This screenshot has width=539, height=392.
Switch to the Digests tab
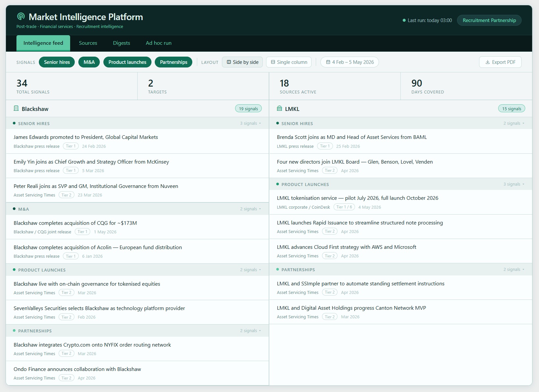coord(121,43)
